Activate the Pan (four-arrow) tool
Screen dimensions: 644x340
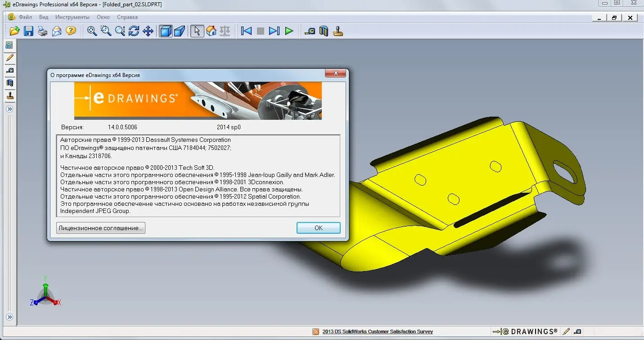click(x=148, y=31)
